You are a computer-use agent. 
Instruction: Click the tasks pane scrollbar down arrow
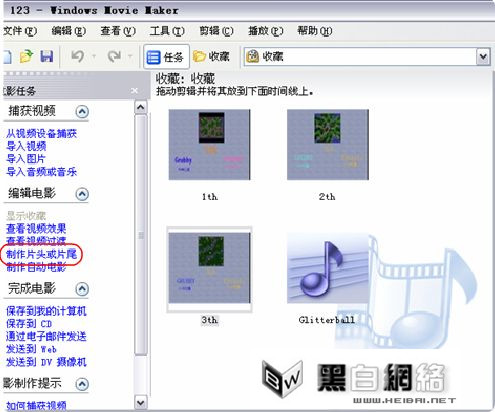click(x=141, y=402)
